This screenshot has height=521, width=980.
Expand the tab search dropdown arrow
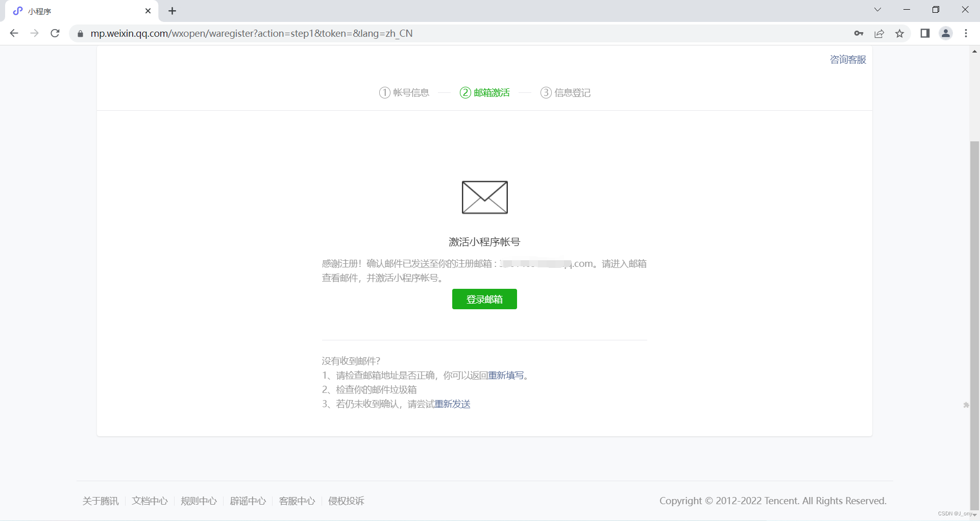click(877, 10)
